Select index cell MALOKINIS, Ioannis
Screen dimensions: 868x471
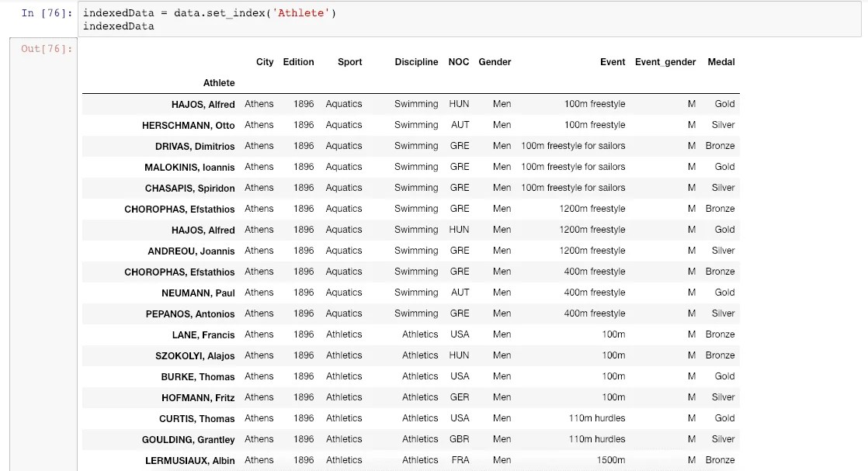coord(189,167)
